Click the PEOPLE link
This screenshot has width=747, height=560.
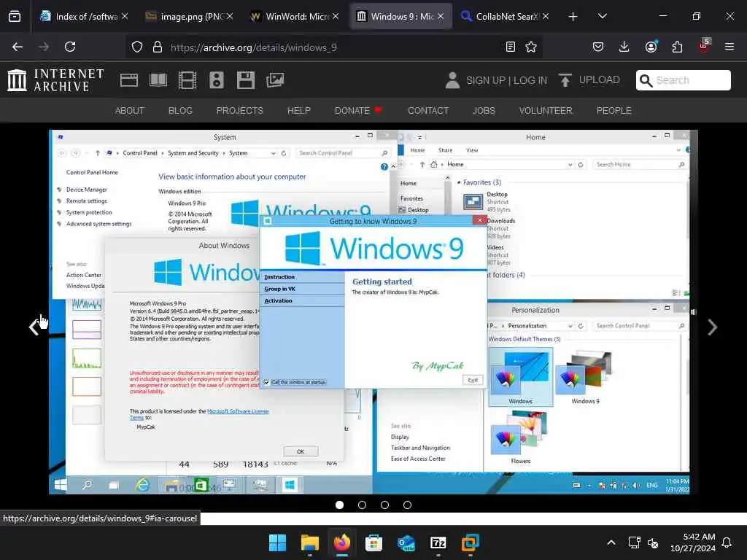pos(614,111)
